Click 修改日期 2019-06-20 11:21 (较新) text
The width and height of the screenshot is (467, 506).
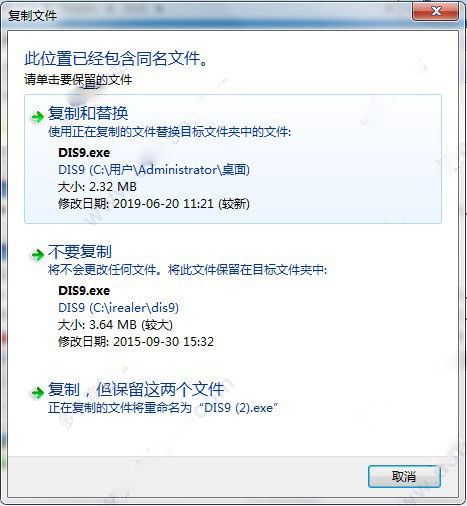click(x=154, y=203)
